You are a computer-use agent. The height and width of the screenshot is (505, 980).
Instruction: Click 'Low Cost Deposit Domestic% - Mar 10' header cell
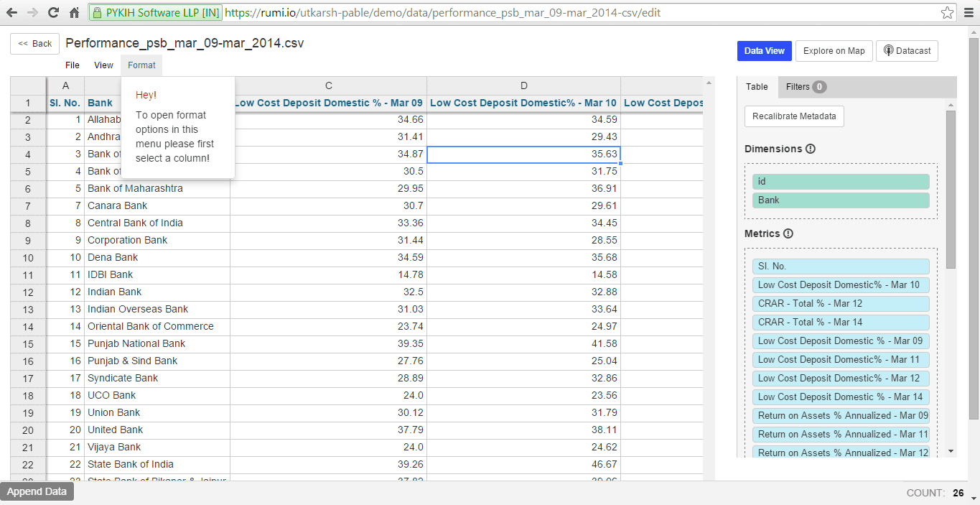tap(523, 103)
